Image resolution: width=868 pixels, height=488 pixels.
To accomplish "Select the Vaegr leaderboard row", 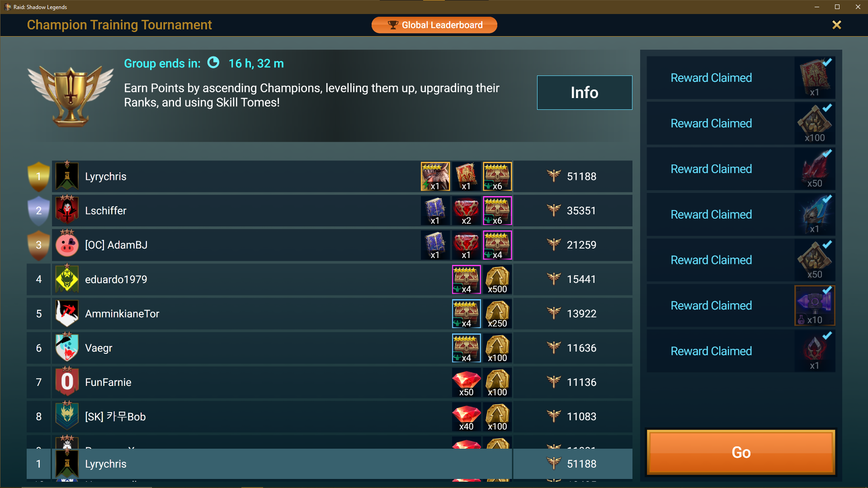I will (329, 348).
